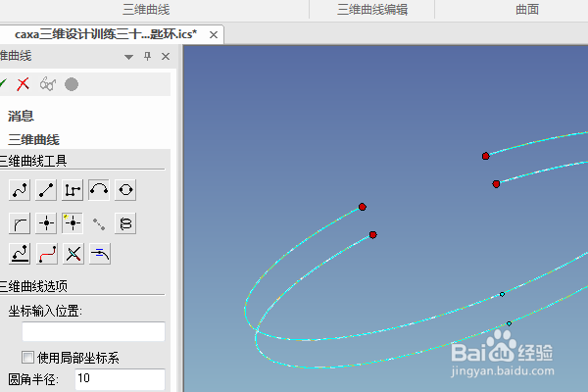The image size is (588, 392).
Task: Enable 使用局部坐标系 checkbox
Action: (27, 357)
